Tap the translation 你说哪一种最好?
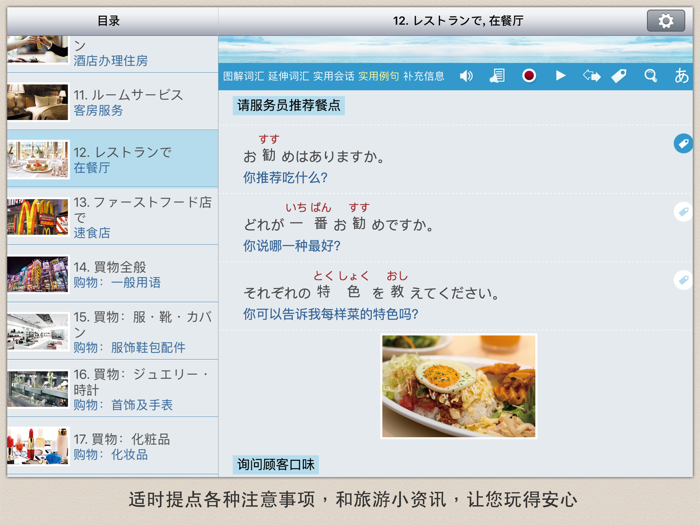This screenshot has height=525, width=700. coord(292,246)
